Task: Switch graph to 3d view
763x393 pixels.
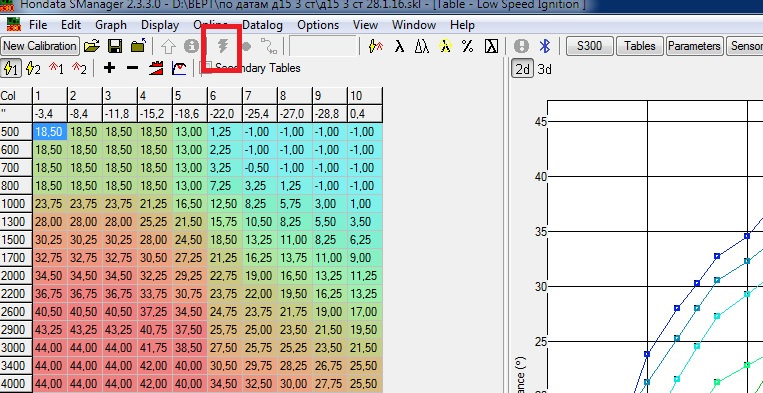Action: (545, 69)
